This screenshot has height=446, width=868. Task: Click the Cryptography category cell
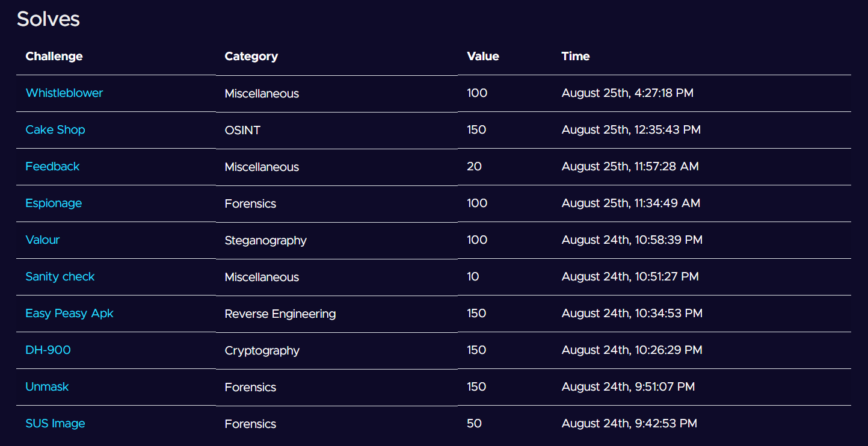(x=262, y=350)
